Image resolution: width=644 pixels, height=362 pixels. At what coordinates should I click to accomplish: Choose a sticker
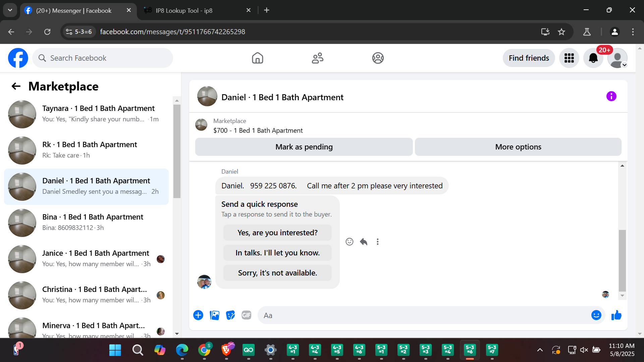click(230, 315)
